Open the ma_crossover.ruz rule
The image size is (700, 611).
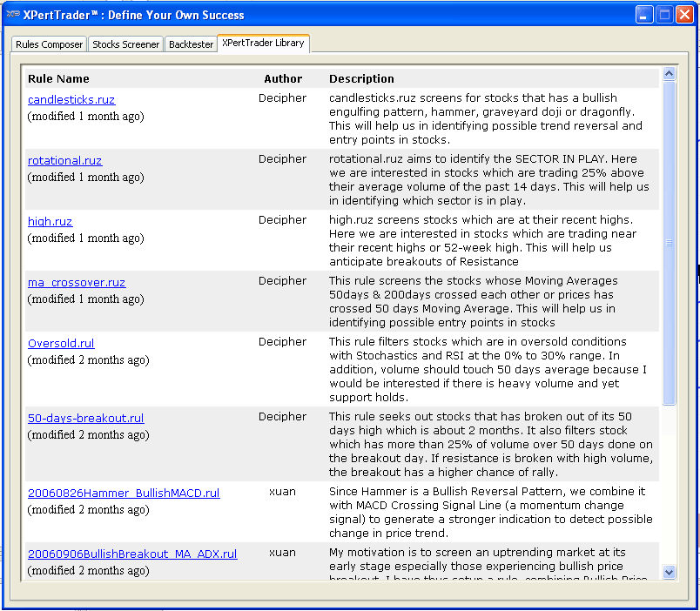77,283
